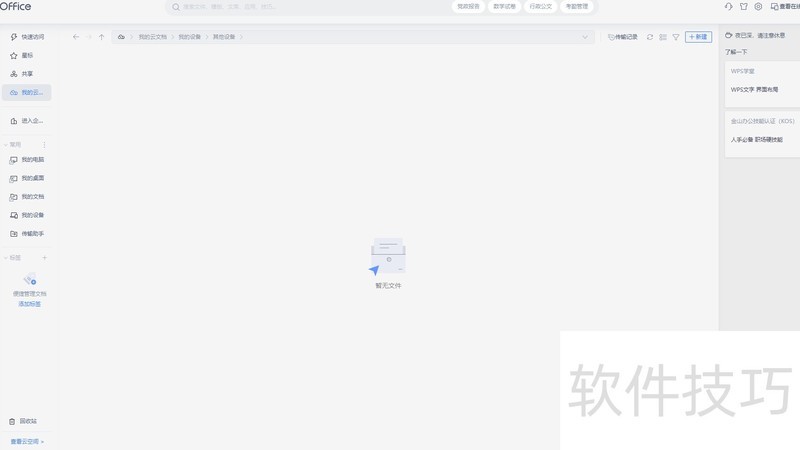The image size is (800, 450).
Task: Click the search input field
Action: [x=300, y=6]
